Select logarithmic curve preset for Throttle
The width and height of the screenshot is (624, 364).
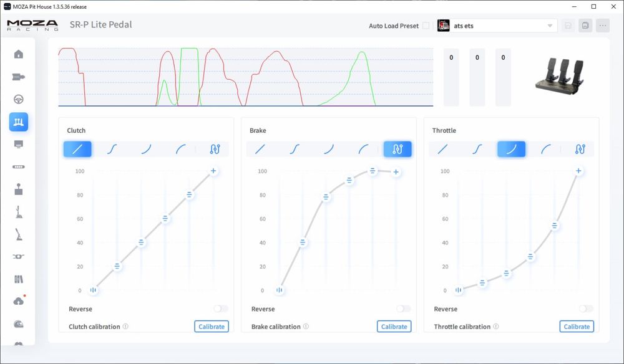pyautogui.click(x=545, y=149)
